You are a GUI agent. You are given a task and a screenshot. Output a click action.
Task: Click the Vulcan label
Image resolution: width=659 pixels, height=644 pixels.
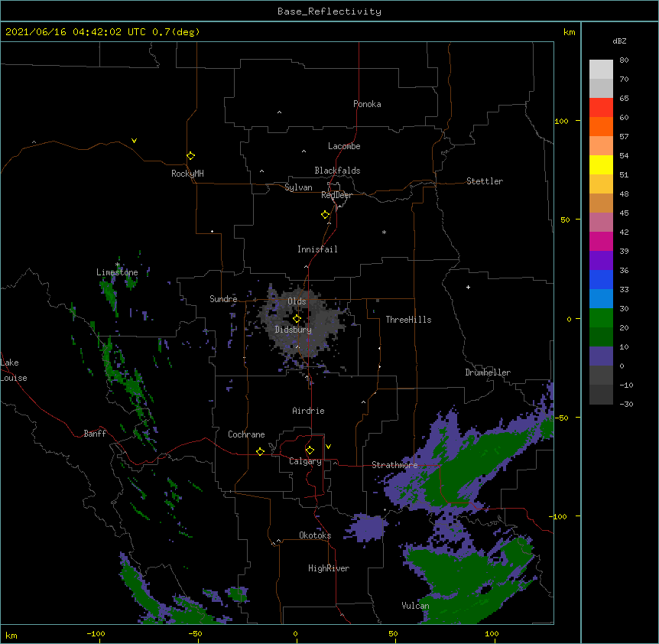click(x=415, y=606)
